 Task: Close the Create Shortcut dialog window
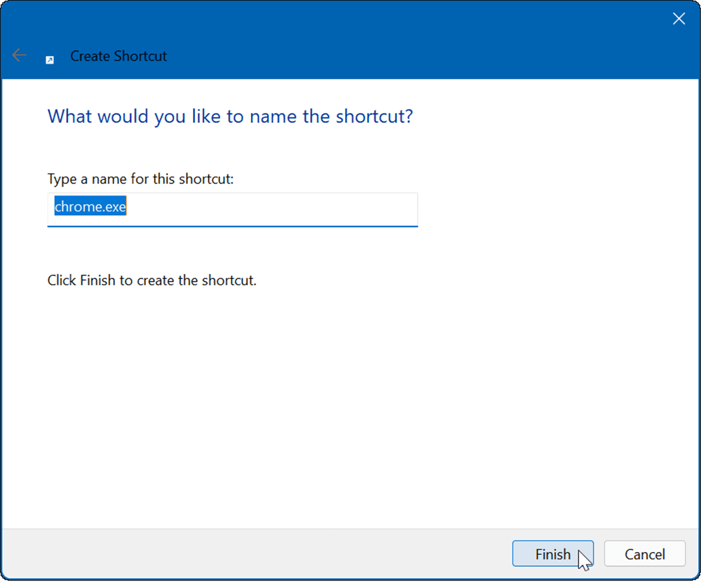point(679,18)
